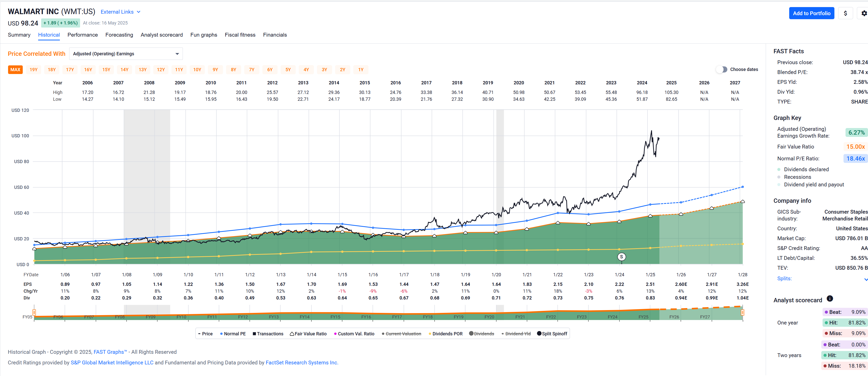This screenshot has width=868, height=376.
Task: Open the Financials tab
Action: (x=275, y=35)
